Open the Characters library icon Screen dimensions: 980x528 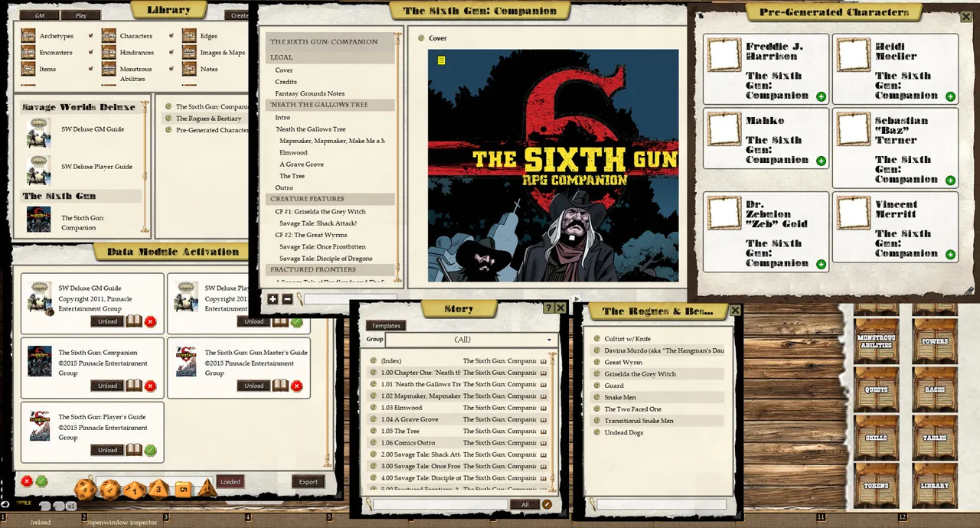coord(109,36)
